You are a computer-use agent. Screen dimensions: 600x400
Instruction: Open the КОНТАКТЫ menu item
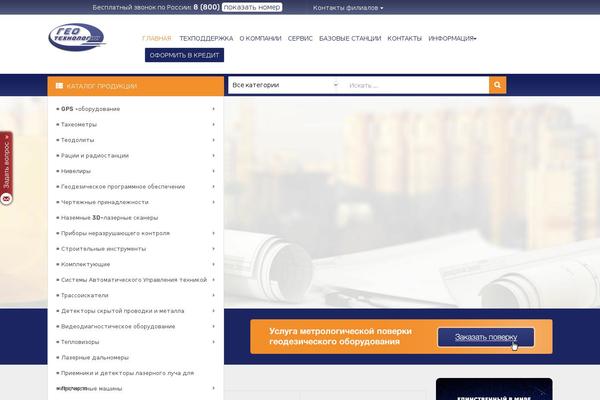[404, 38]
